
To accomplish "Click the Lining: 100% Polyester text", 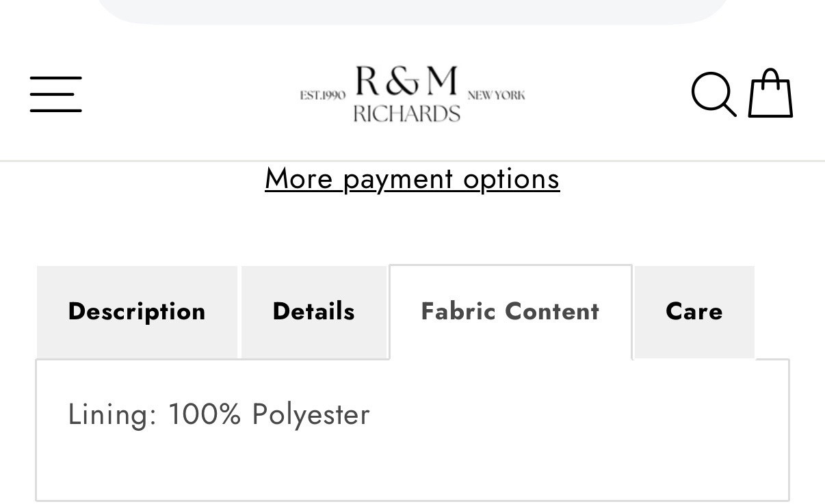I will (219, 414).
